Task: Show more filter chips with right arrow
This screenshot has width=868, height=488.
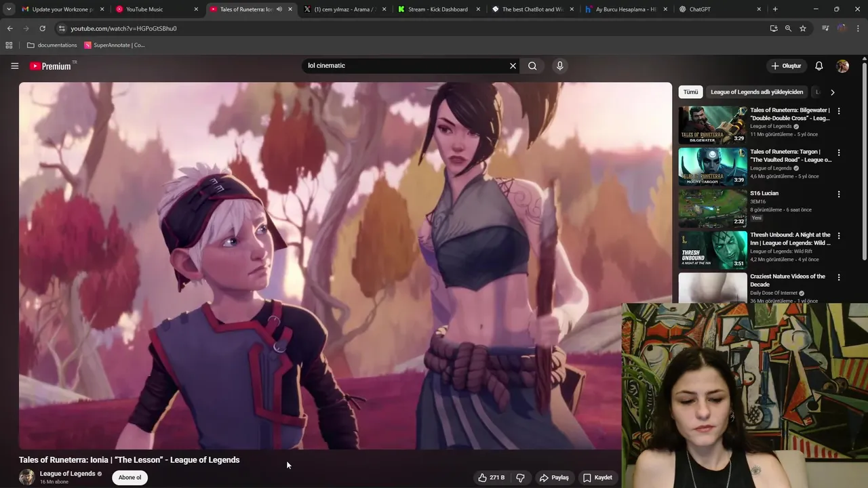Action: click(832, 92)
